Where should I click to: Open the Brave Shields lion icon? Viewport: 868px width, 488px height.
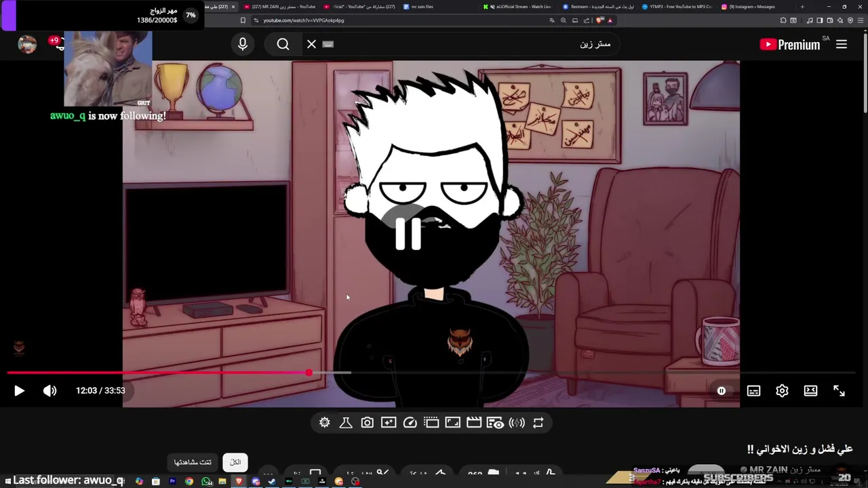pyautogui.click(x=599, y=20)
